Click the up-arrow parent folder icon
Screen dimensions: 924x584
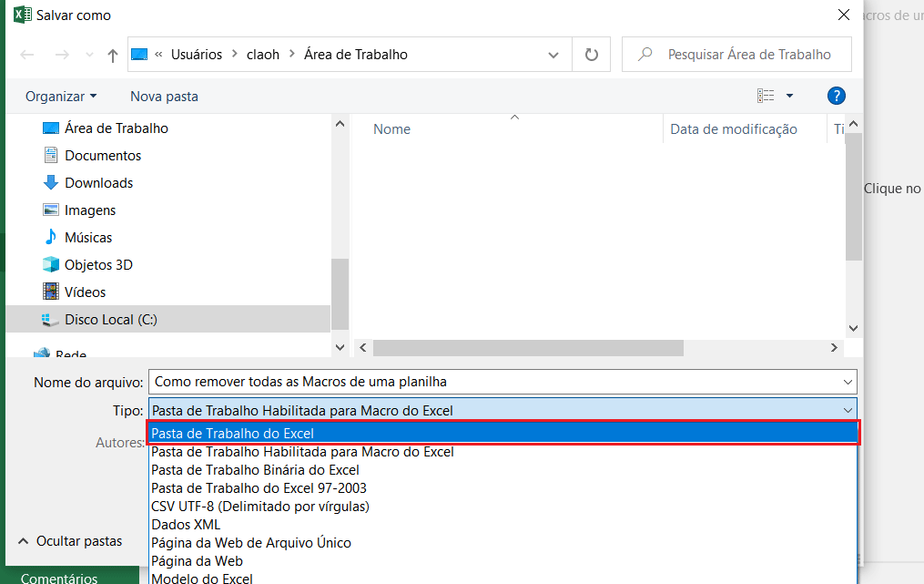point(113,55)
